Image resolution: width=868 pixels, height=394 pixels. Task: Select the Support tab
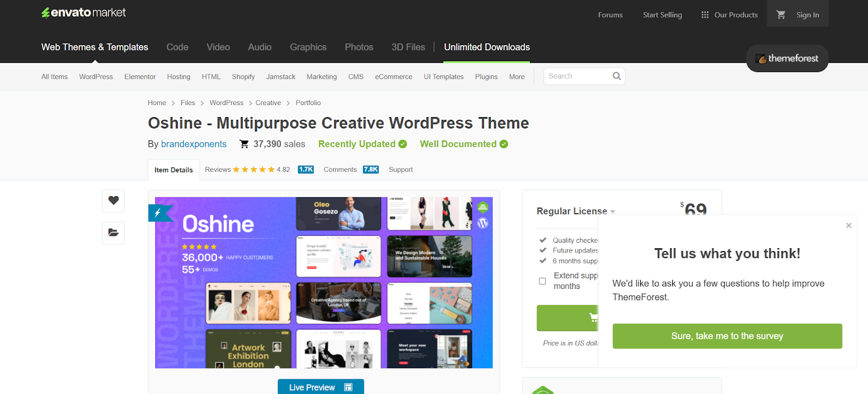click(x=400, y=170)
